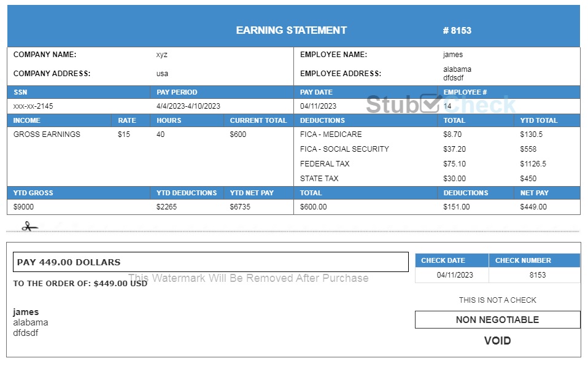Click the company address value usa

162,74
